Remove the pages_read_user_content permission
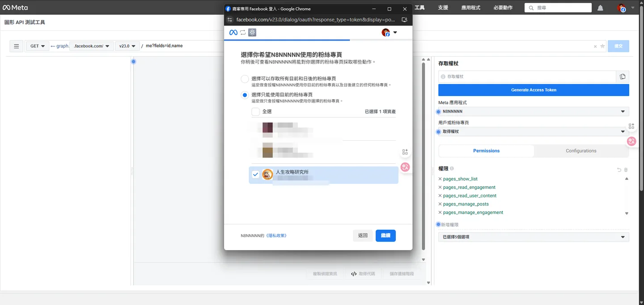This screenshot has height=305, width=644. (440, 196)
